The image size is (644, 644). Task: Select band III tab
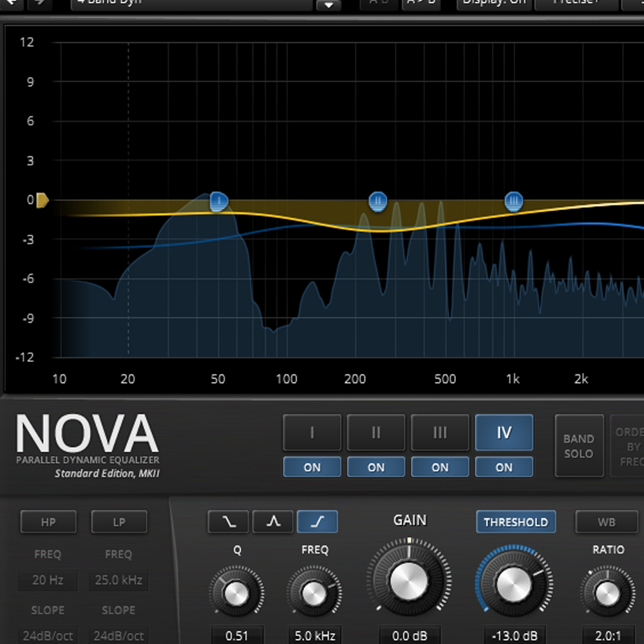[x=440, y=433]
